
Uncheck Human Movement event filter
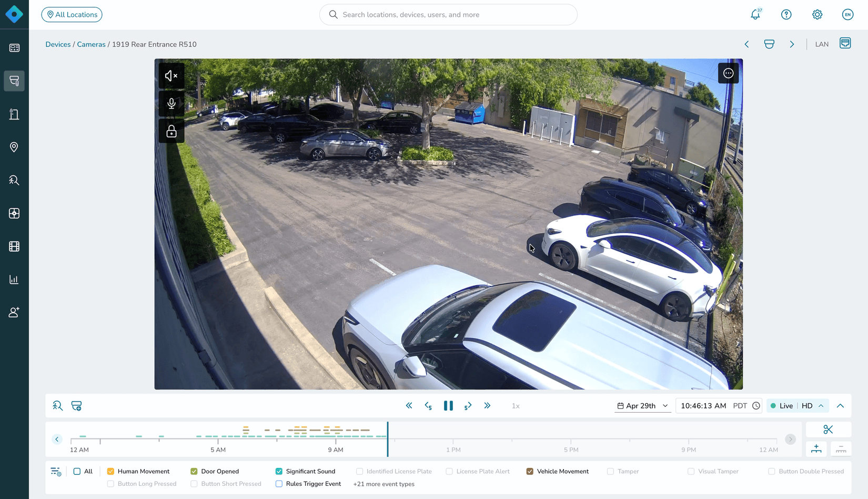110,471
